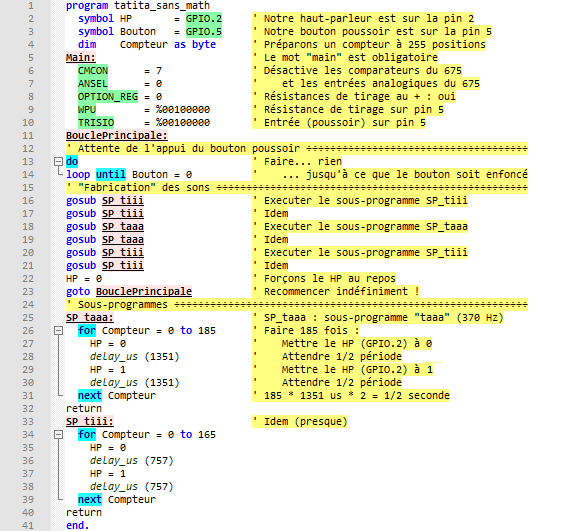578x531 pixels.
Task: Click the comment Faire... rien
Action: pyautogui.click(x=297, y=162)
